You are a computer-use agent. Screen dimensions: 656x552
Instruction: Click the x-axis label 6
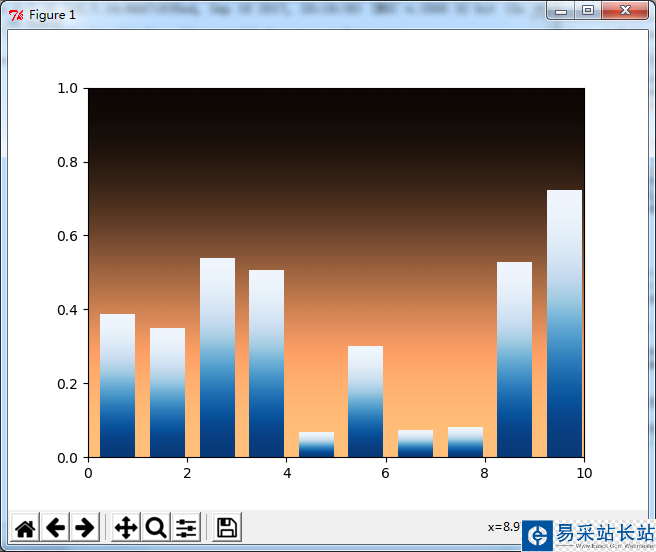pyautogui.click(x=385, y=473)
